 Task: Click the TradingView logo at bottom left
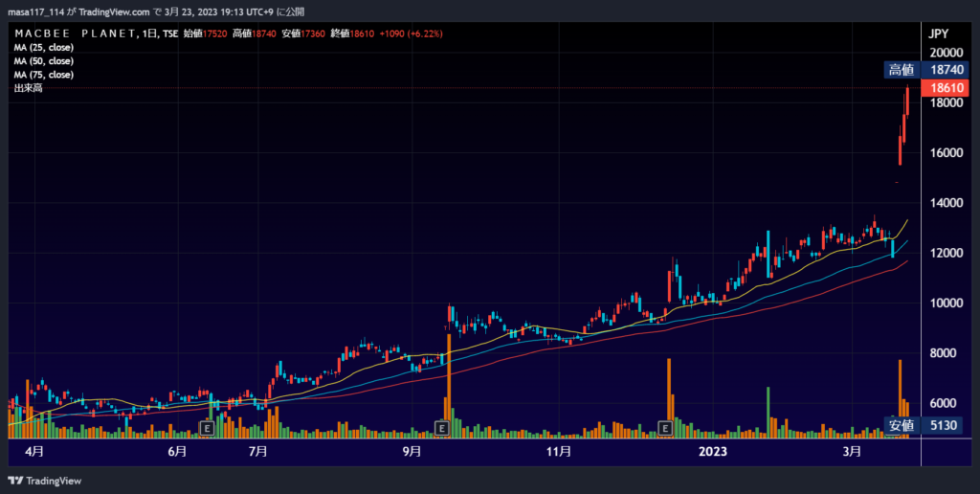point(45,481)
